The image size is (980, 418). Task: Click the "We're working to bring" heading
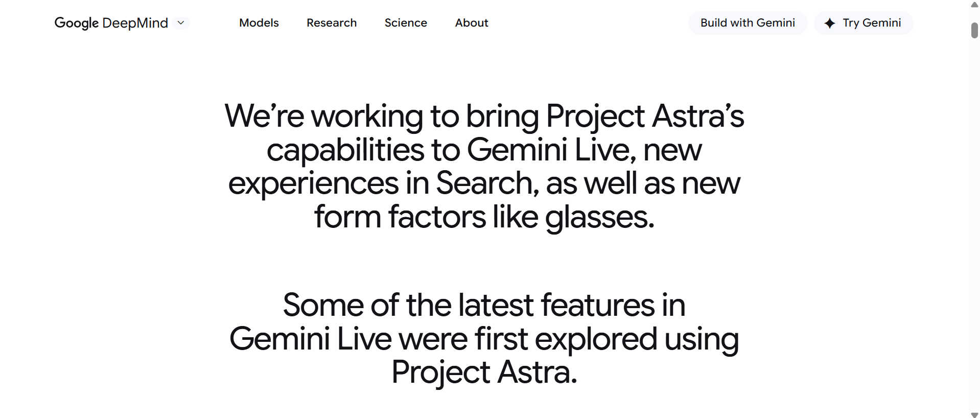tap(484, 166)
